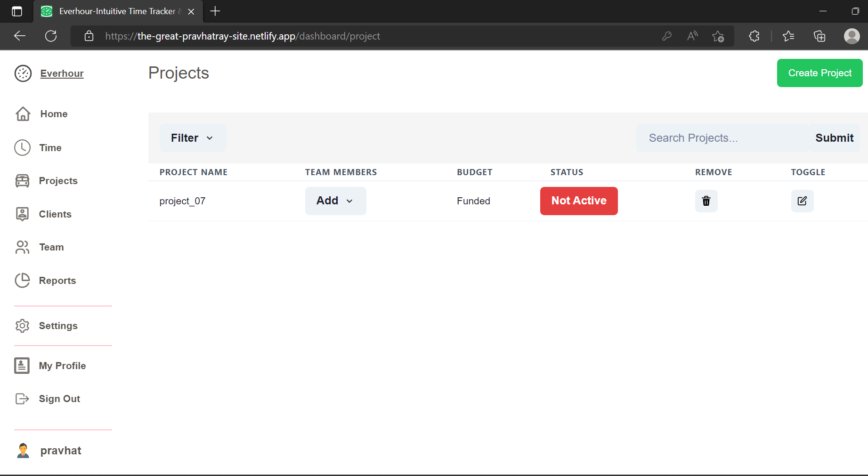Click the browser profile avatar icon
The height and width of the screenshot is (476, 868).
(852, 36)
